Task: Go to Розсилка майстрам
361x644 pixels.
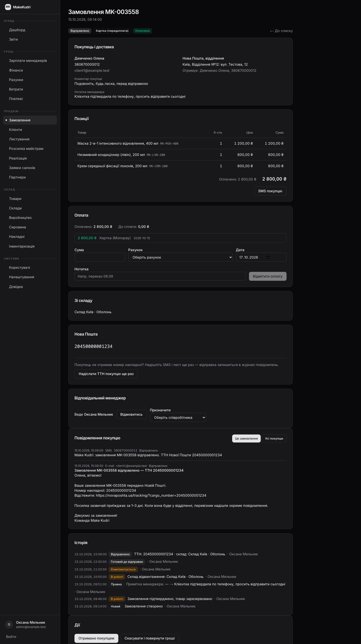Action: (30, 149)
